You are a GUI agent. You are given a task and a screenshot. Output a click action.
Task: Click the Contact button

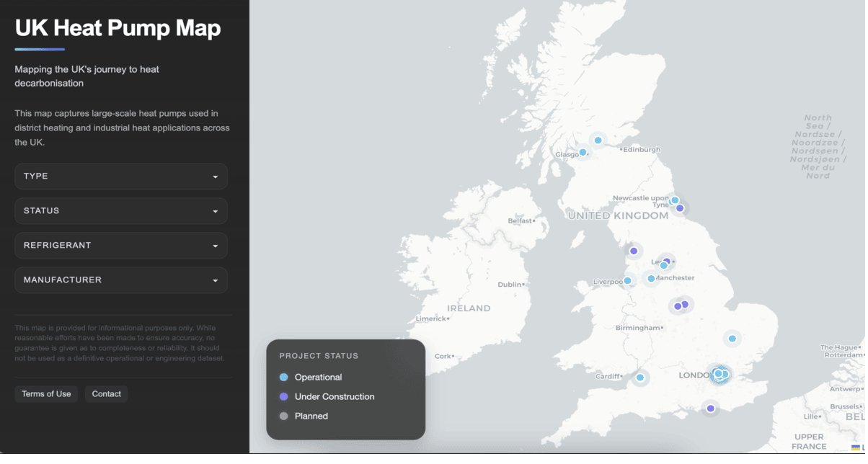click(x=107, y=394)
